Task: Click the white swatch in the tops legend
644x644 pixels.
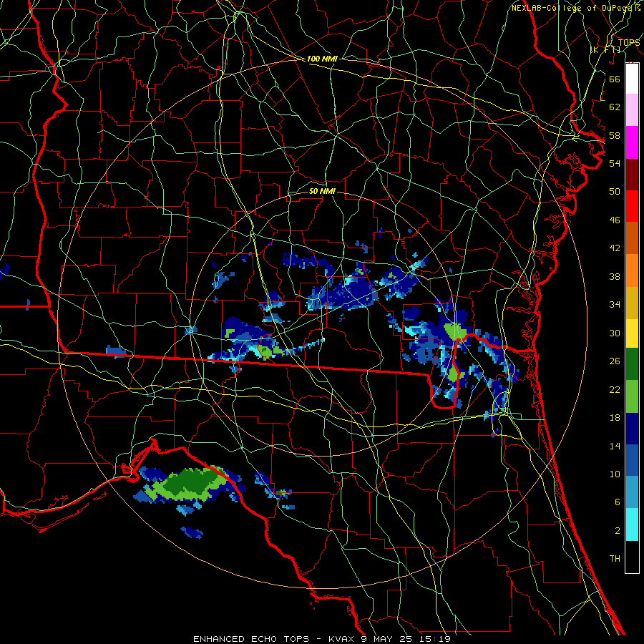Action: click(x=632, y=79)
